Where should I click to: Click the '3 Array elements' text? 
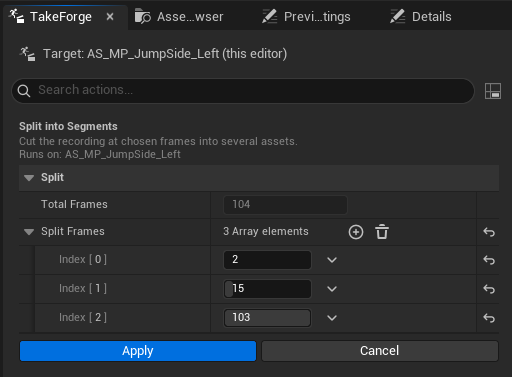point(266,232)
